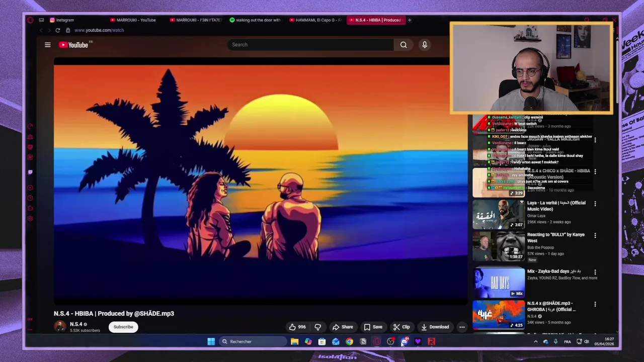Open Discord from the taskbar

point(405,342)
